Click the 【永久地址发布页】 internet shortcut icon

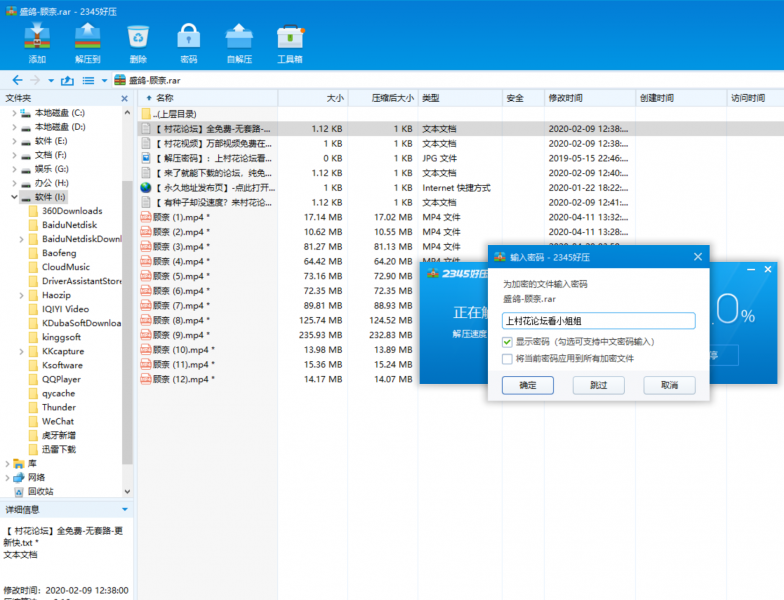point(146,188)
